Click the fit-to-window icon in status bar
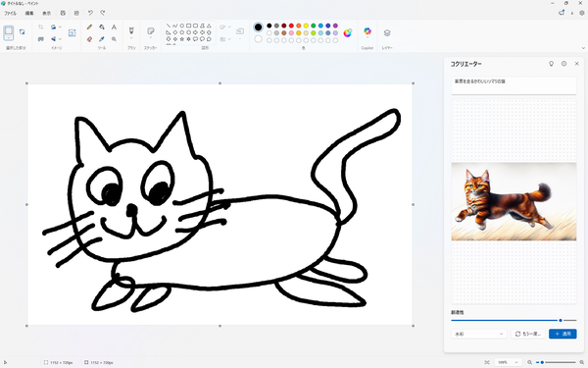This screenshot has height=368, width=588. point(487,362)
